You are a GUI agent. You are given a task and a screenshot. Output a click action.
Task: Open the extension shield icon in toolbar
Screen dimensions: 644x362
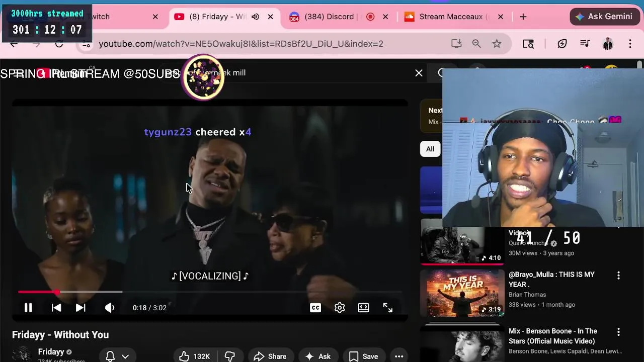[x=562, y=44]
